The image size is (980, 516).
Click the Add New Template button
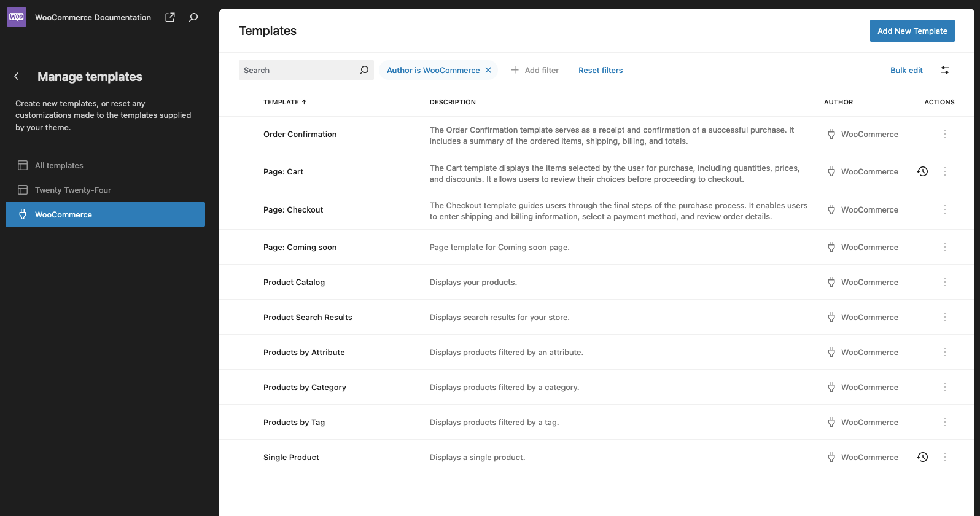[912, 31]
